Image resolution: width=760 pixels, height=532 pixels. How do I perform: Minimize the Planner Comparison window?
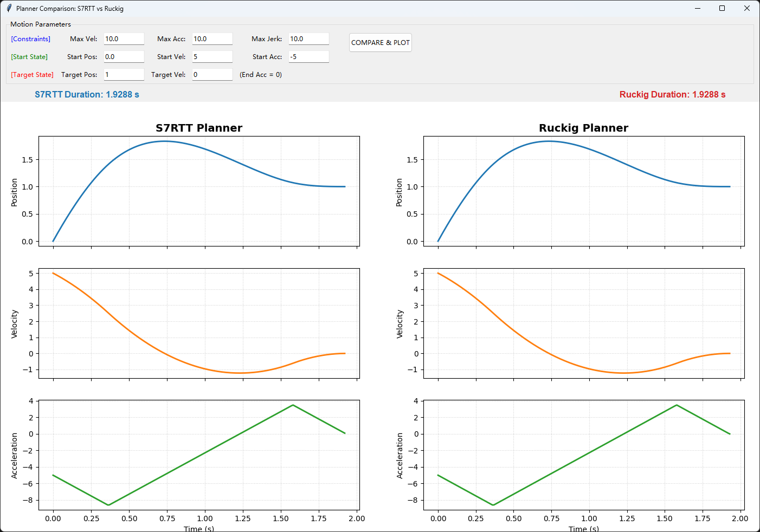697,8
